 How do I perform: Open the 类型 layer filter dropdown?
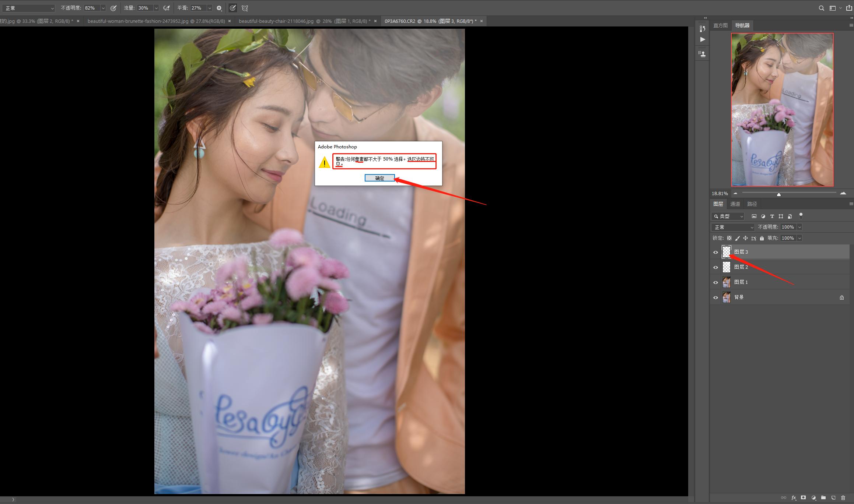click(x=728, y=216)
